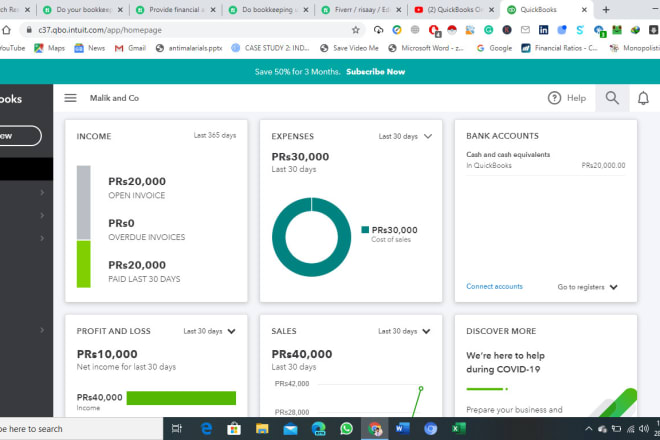Click the green paid invoices bar segment
The width and height of the screenshot is (660, 440).
click(83, 264)
